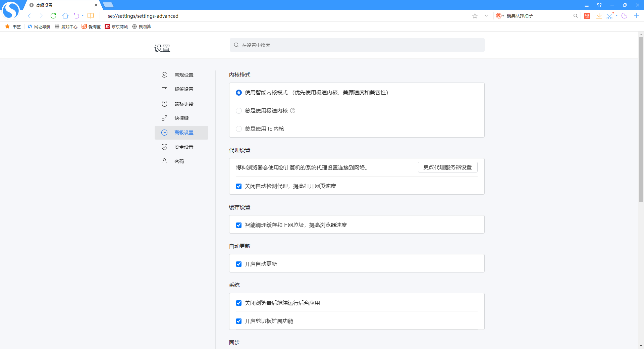Image resolution: width=644 pixels, height=349 pixels.
Task: Open the search engine dropdown beside Sogou logo
Action: (x=503, y=16)
